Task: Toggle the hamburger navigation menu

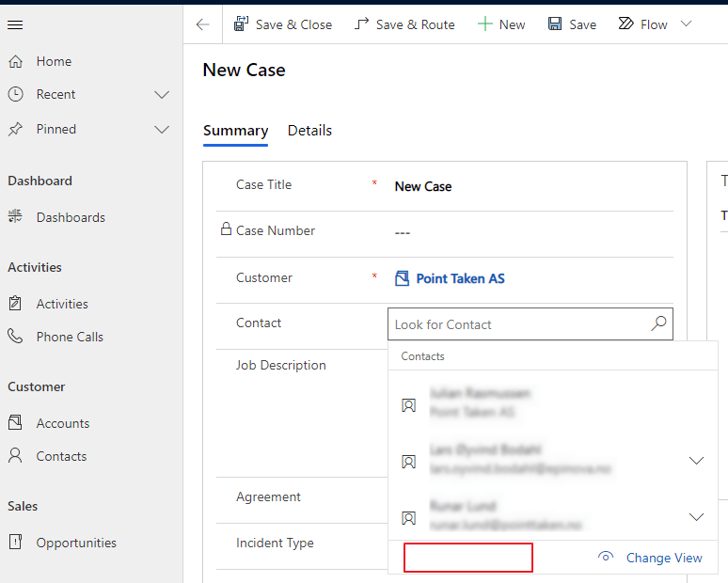Action: (x=15, y=25)
